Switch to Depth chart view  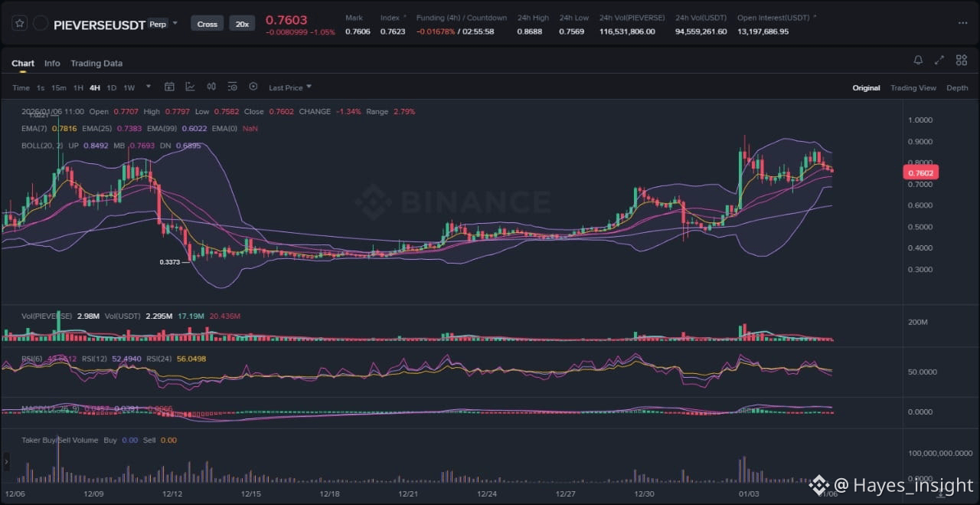(x=957, y=87)
